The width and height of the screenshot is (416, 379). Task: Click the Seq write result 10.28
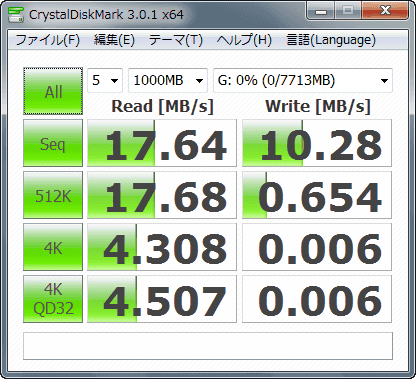click(x=317, y=143)
